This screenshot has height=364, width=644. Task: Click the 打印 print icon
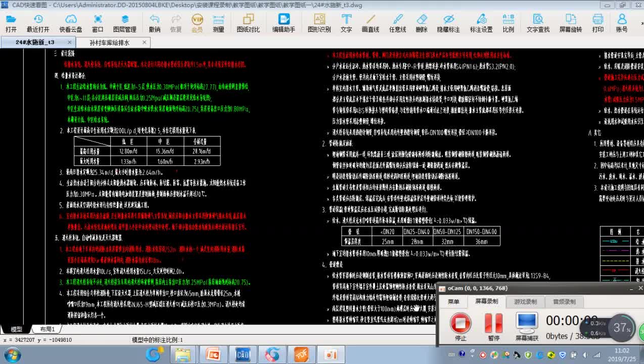coord(598,23)
